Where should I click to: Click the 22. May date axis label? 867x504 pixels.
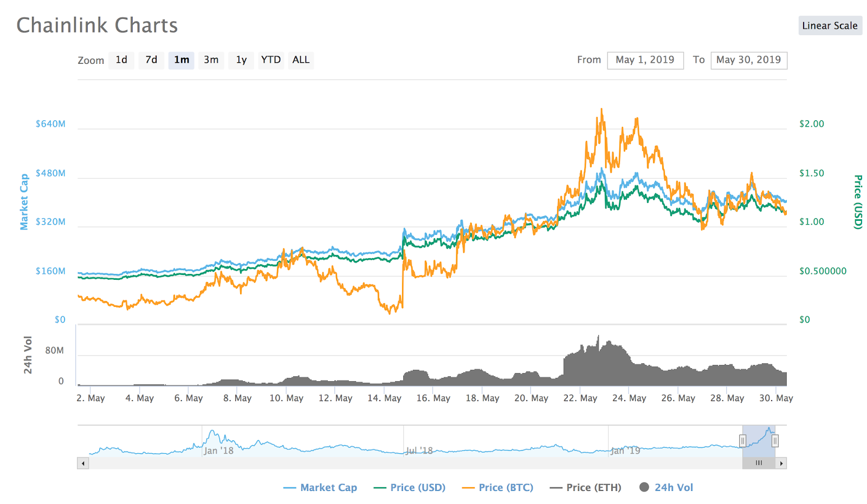(x=580, y=398)
